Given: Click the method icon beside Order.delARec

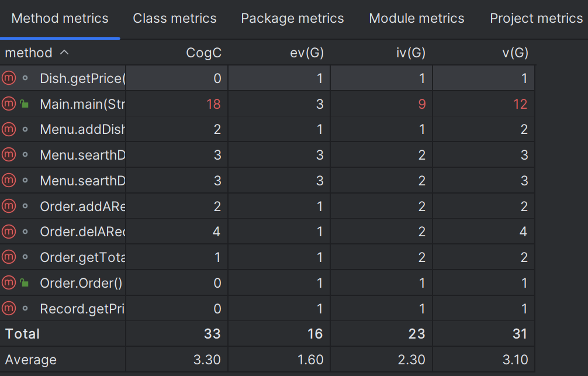Looking at the screenshot, I should point(8,232).
